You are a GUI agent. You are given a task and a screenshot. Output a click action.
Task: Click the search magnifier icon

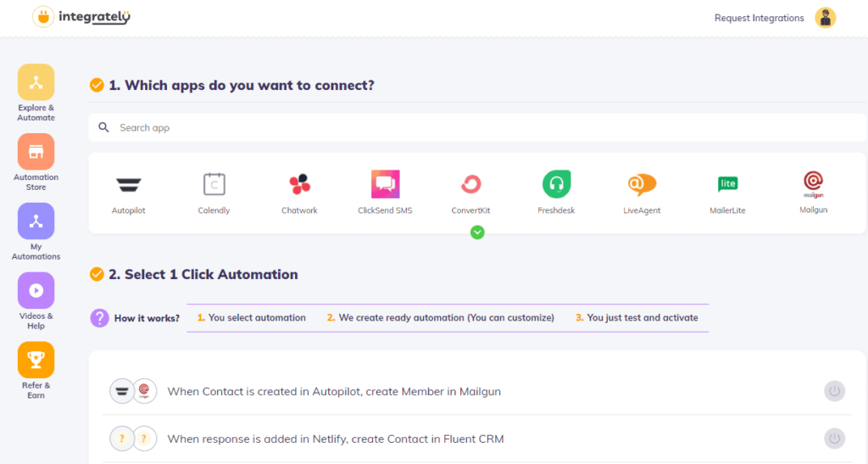pos(103,127)
